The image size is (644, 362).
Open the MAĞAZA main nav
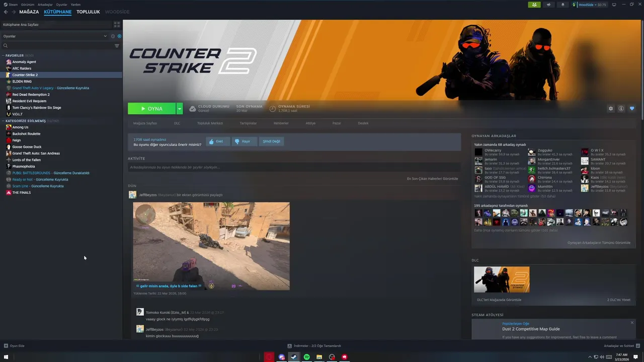click(29, 12)
